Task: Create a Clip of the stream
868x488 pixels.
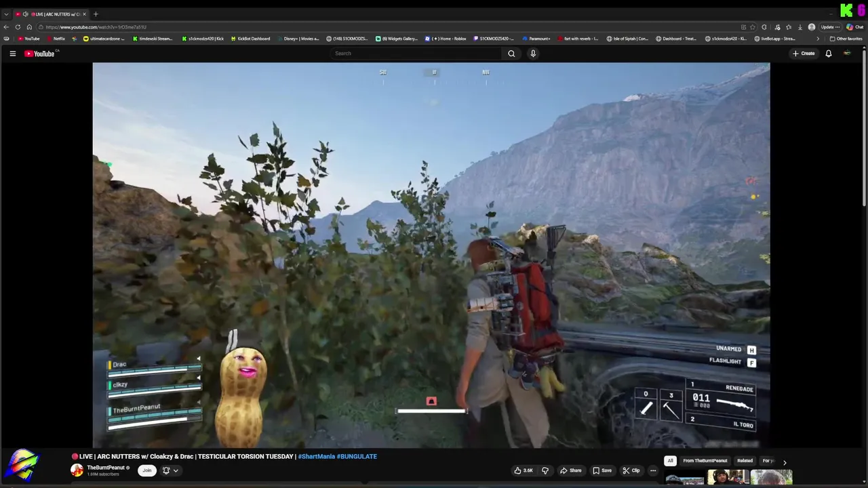Action: pos(631,470)
